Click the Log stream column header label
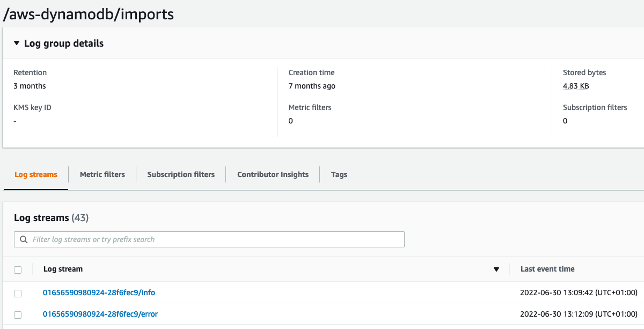644x329 pixels. 63,269
